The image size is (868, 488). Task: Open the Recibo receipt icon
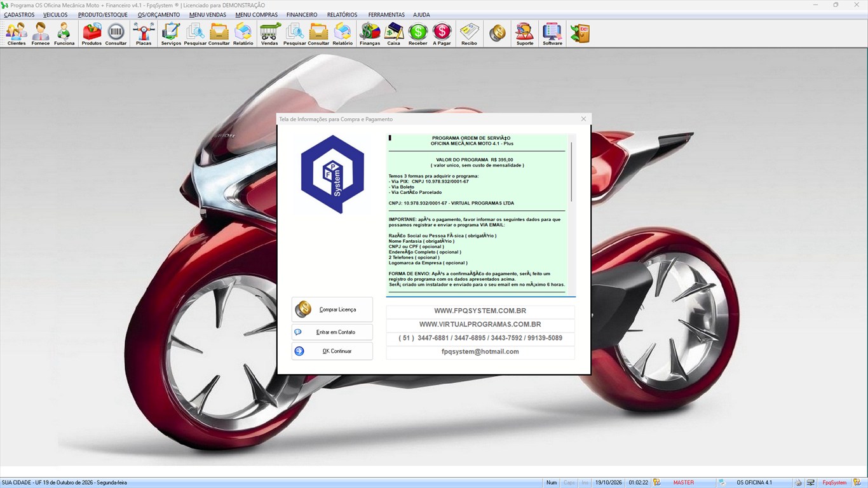[469, 34]
